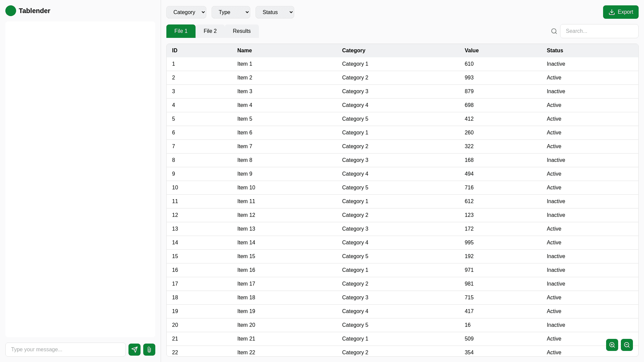The width and height of the screenshot is (644, 362).
Task: Click the Status column header
Action: coord(555,51)
